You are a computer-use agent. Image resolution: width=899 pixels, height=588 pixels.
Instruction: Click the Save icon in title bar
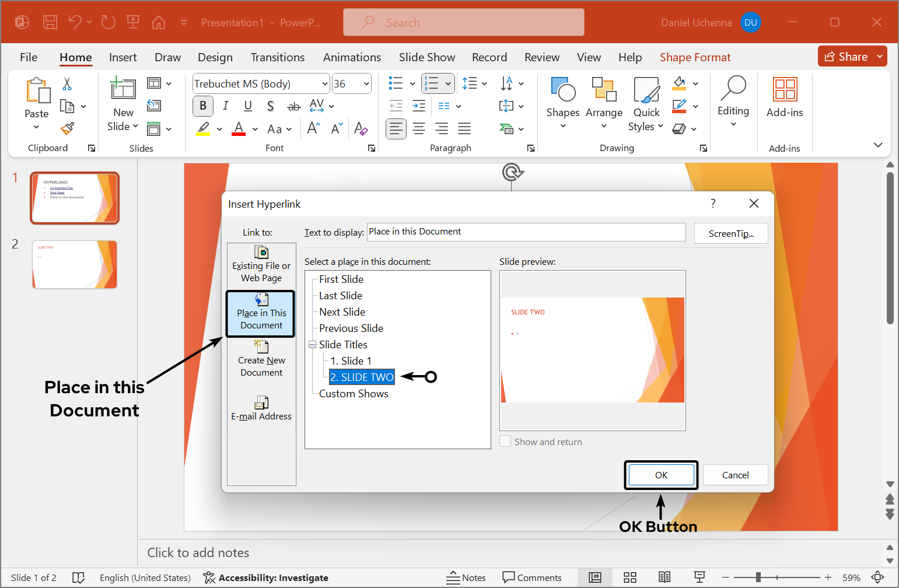[x=50, y=22]
